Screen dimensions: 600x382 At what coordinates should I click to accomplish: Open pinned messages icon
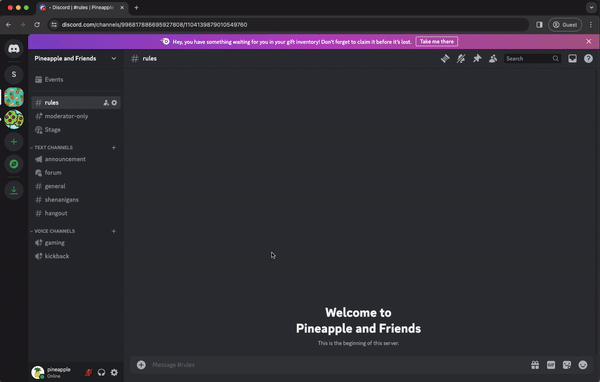click(477, 59)
